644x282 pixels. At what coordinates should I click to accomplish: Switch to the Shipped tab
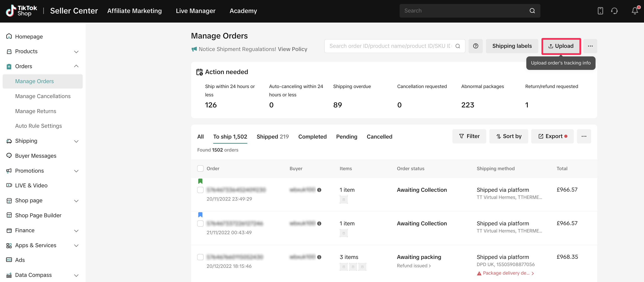coord(272,137)
